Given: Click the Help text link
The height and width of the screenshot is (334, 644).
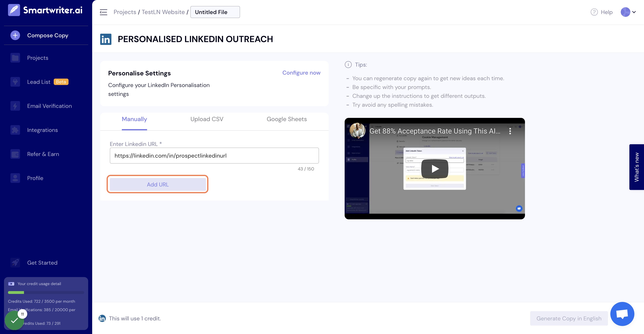Looking at the screenshot, I should pos(607,12).
